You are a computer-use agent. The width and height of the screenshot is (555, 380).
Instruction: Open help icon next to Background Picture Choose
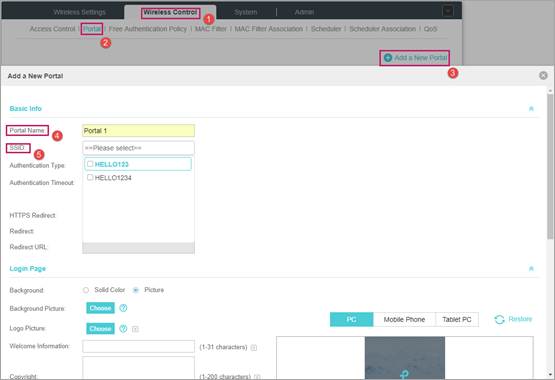[x=123, y=308]
